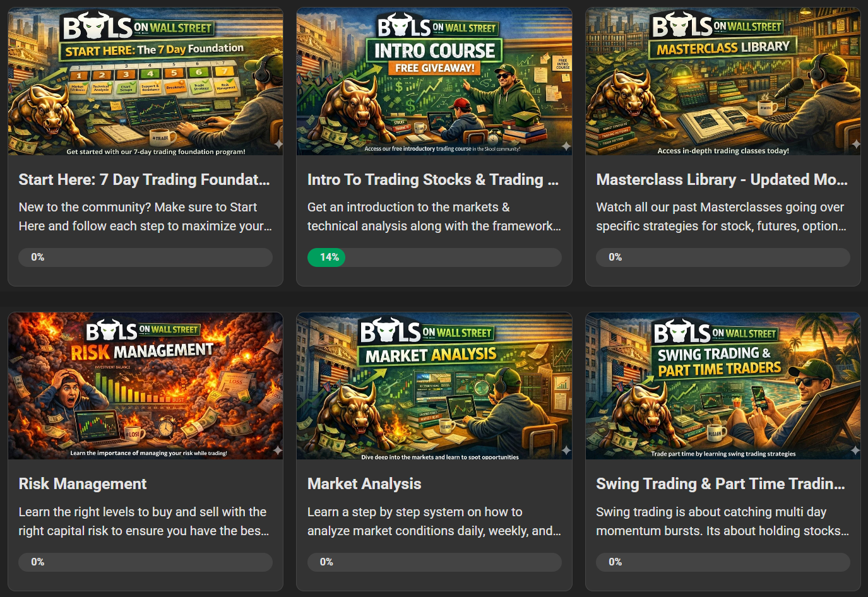The height and width of the screenshot is (597, 868).
Task: Click the "Market Analysis" course title
Action: coord(364,484)
